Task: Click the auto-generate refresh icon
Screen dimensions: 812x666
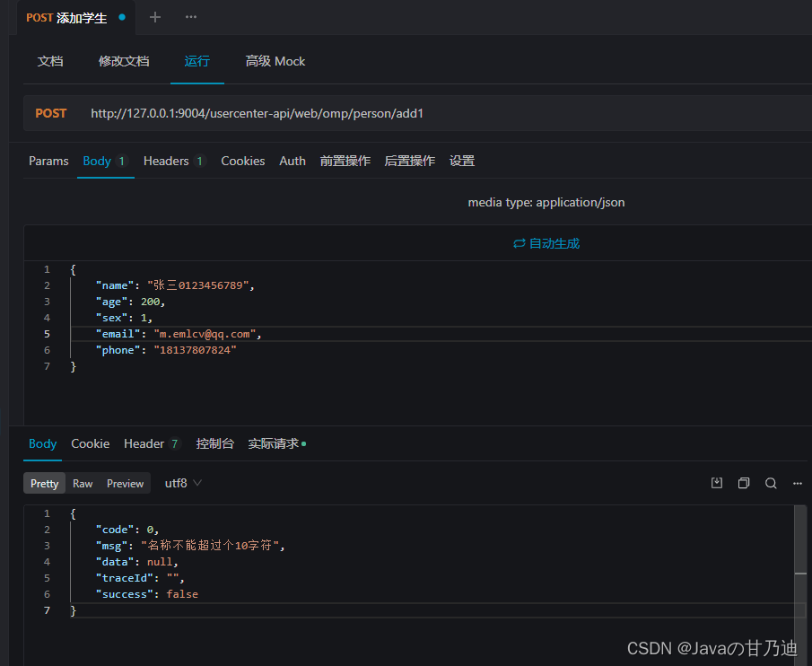Action: [519, 243]
